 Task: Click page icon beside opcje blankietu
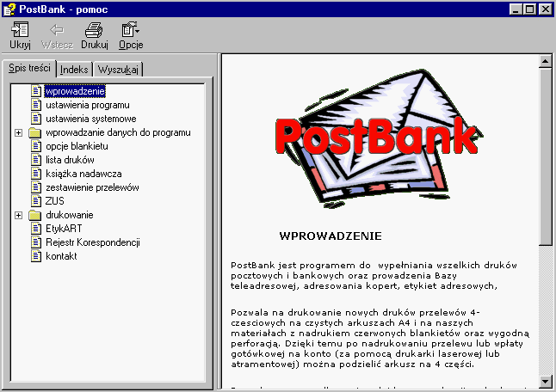click(36, 146)
